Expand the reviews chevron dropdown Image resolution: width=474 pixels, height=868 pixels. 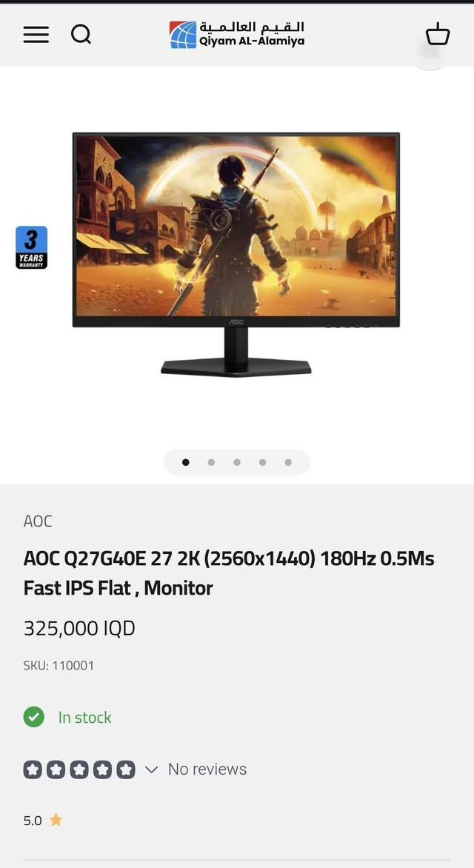pyautogui.click(x=151, y=769)
